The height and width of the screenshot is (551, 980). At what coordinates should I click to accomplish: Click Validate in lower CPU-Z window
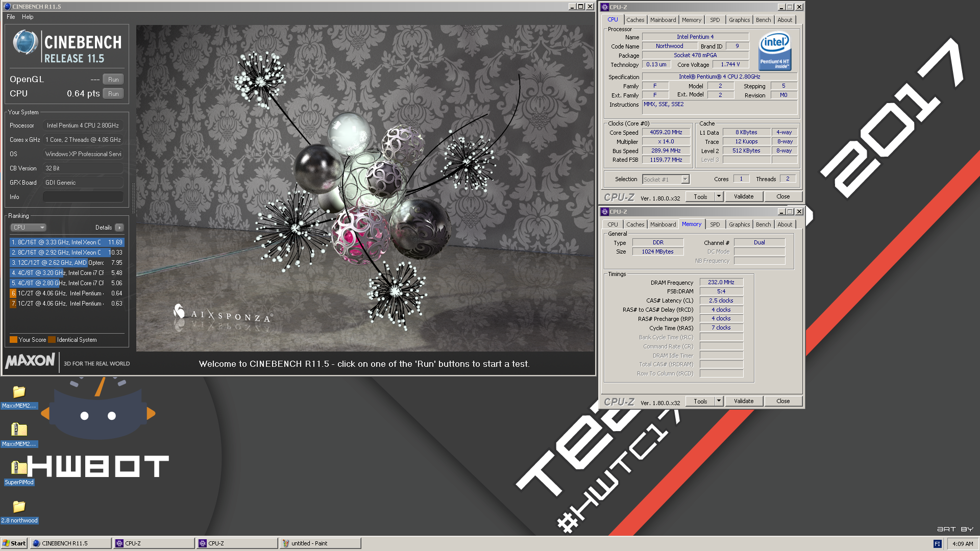744,401
